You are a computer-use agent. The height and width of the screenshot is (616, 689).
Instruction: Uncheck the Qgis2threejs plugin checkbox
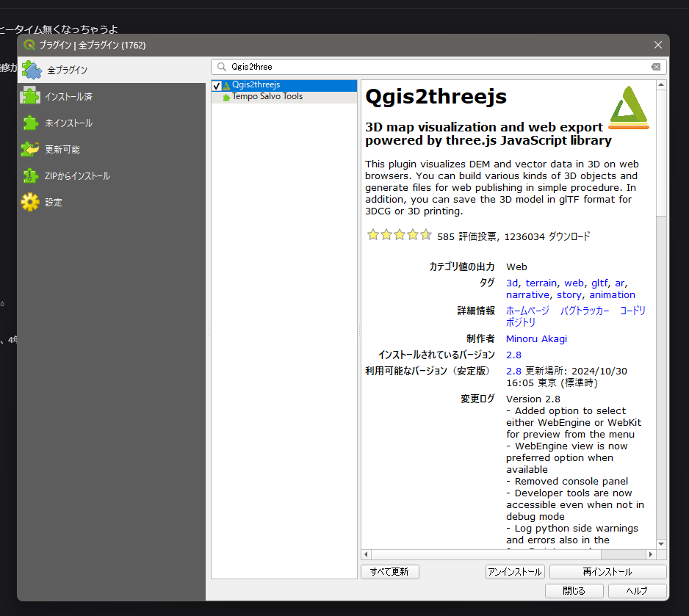pos(217,86)
